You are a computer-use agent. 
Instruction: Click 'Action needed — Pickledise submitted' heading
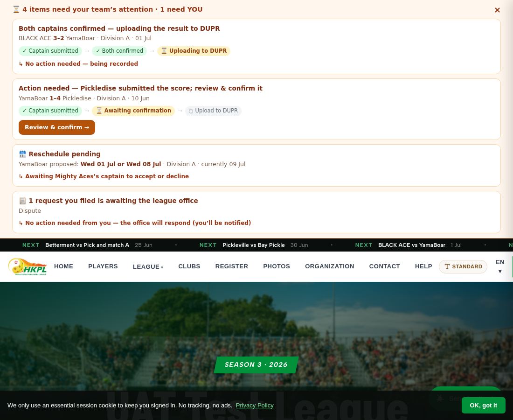140,88
